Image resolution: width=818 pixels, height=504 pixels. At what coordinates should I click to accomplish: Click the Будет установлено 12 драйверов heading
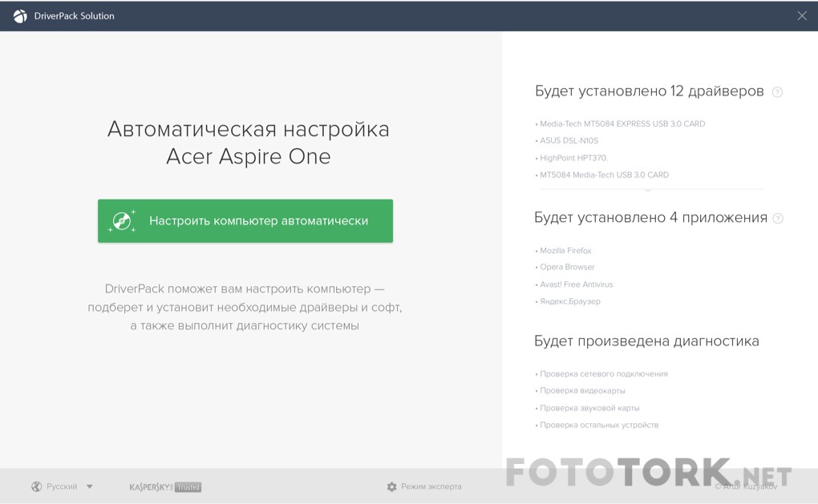pos(650,91)
